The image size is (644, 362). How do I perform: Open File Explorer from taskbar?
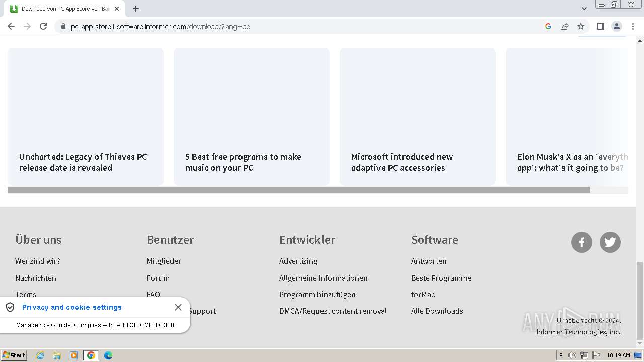(57, 355)
